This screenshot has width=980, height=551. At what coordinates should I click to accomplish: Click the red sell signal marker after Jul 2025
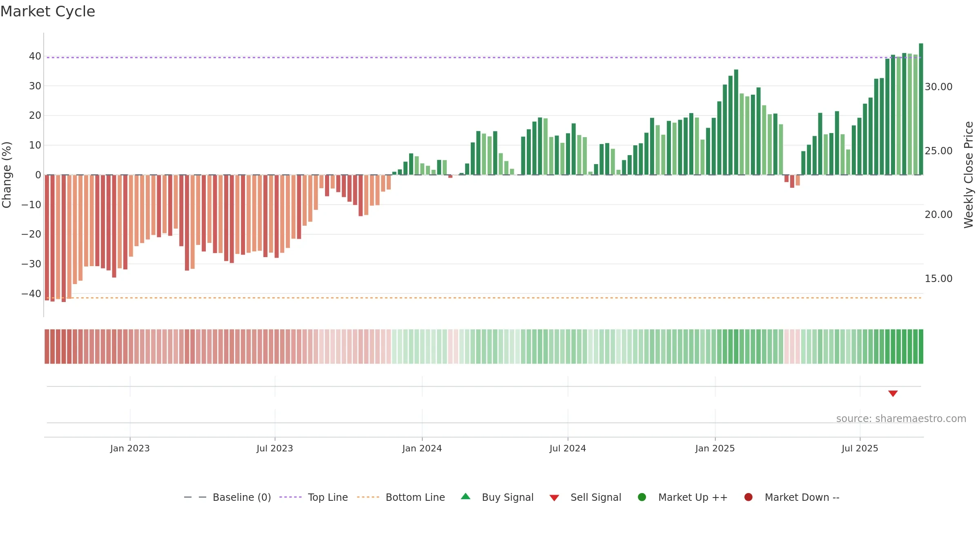pyautogui.click(x=893, y=393)
